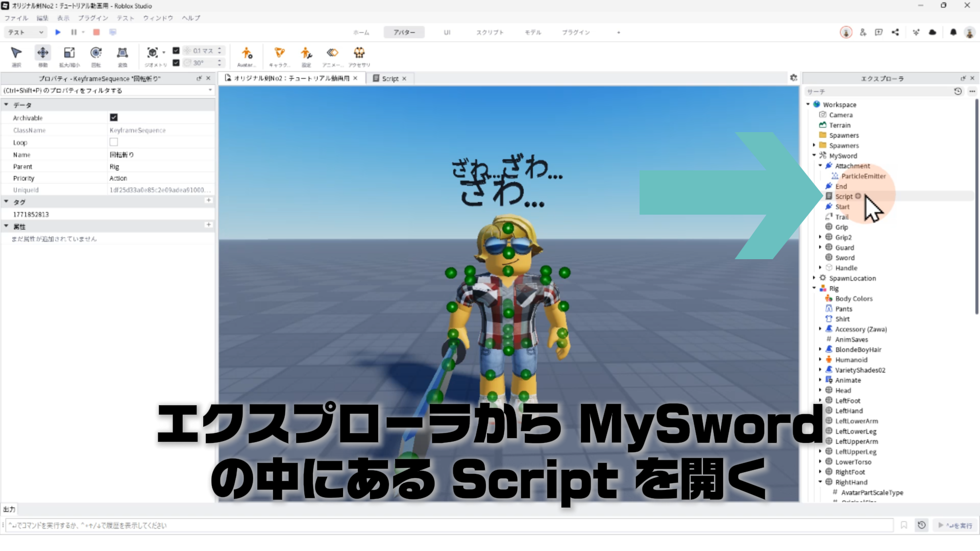This screenshot has width=980, height=551.
Task: Open the テスト mode dropdown
Action: (26, 32)
